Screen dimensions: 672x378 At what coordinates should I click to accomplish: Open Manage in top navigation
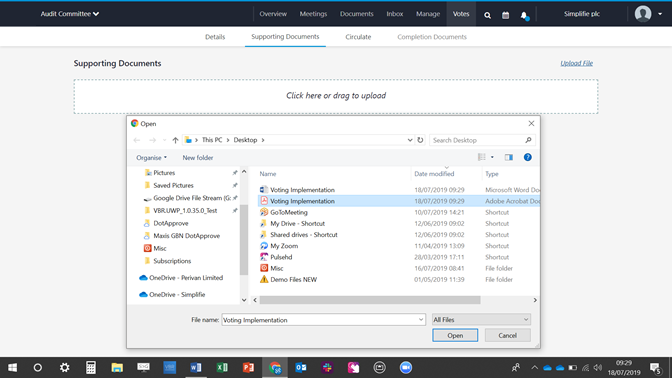click(x=428, y=14)
